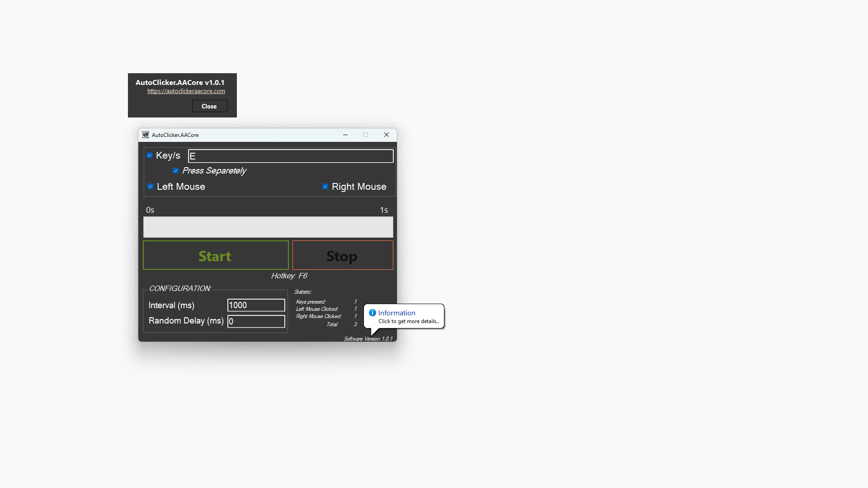Click the 0s to 1s progress bar
868x488 pixels.
pos(268,227)
